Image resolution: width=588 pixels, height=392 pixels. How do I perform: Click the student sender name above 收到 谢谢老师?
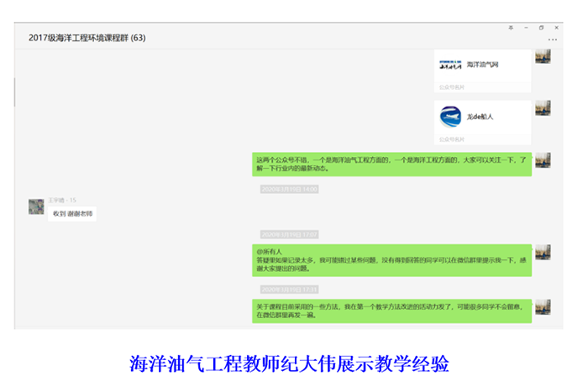(x=62, y=200)
